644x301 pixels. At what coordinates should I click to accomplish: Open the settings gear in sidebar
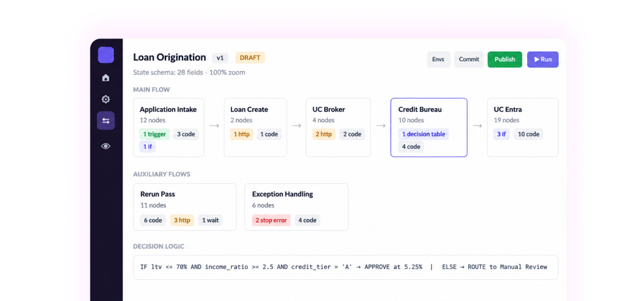coord(105,99)
